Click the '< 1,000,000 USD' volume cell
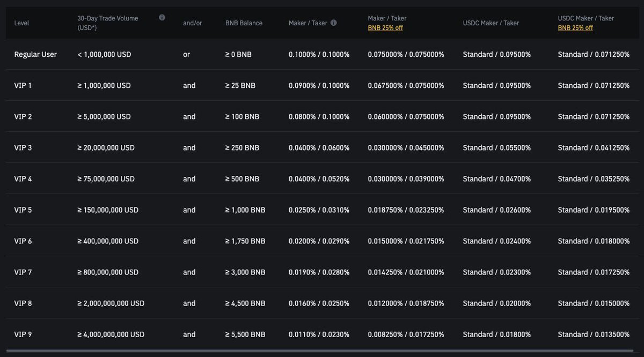Viewport: 644px width, 357px height. click(x=104, y=54)
